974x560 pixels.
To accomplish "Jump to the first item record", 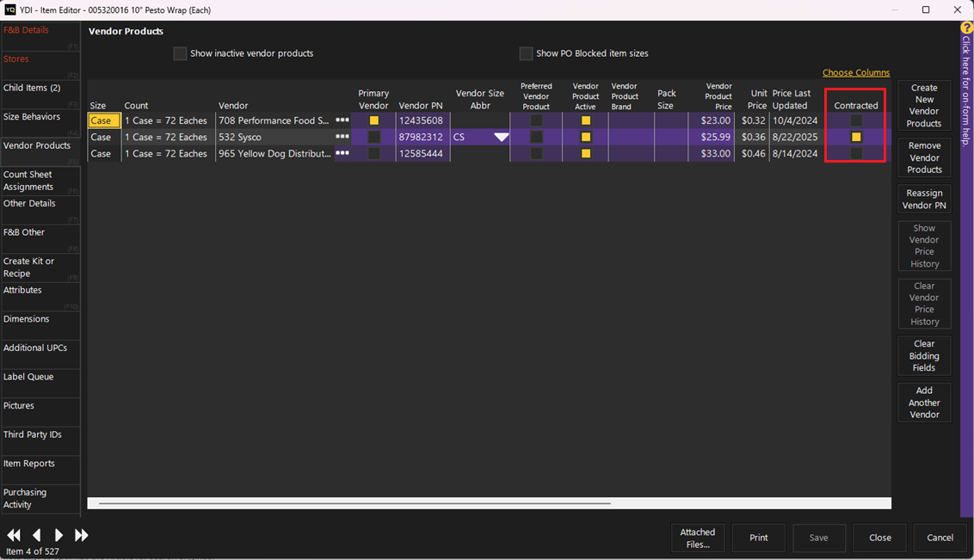I will (14, 535).
